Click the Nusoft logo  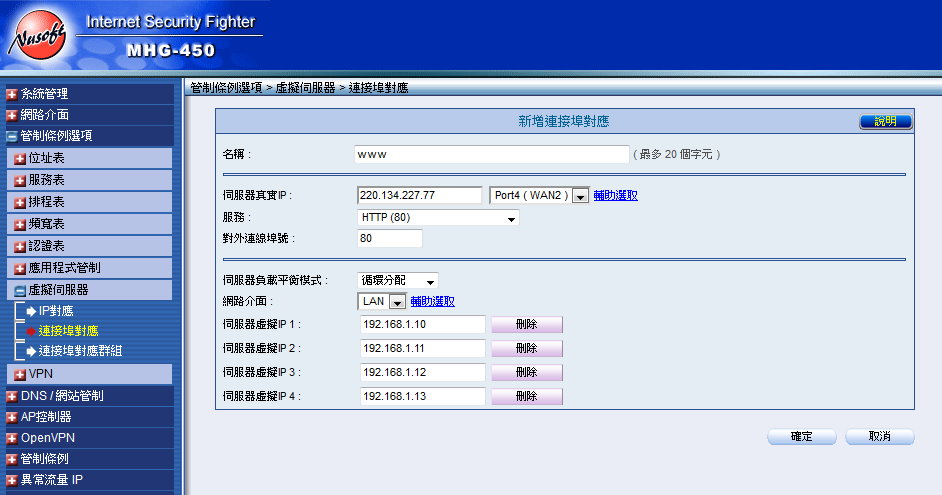pyautogui.click(x=36, y=38)
